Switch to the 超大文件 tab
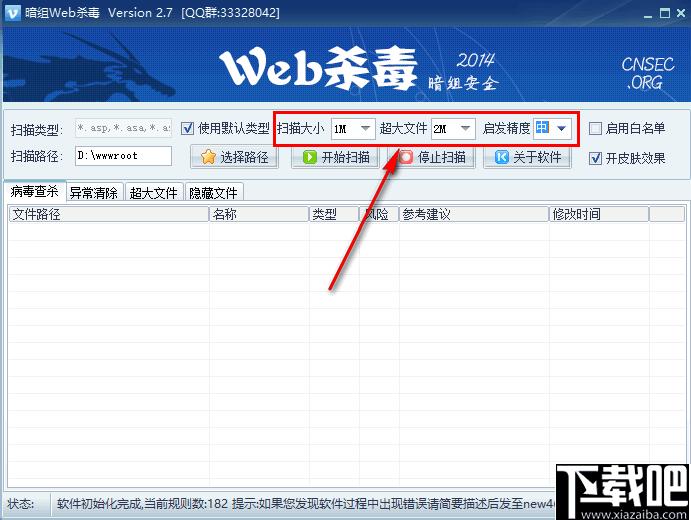The height and width of the screenshot is (520, 691). pyautogui.click(x=154, y=193)
